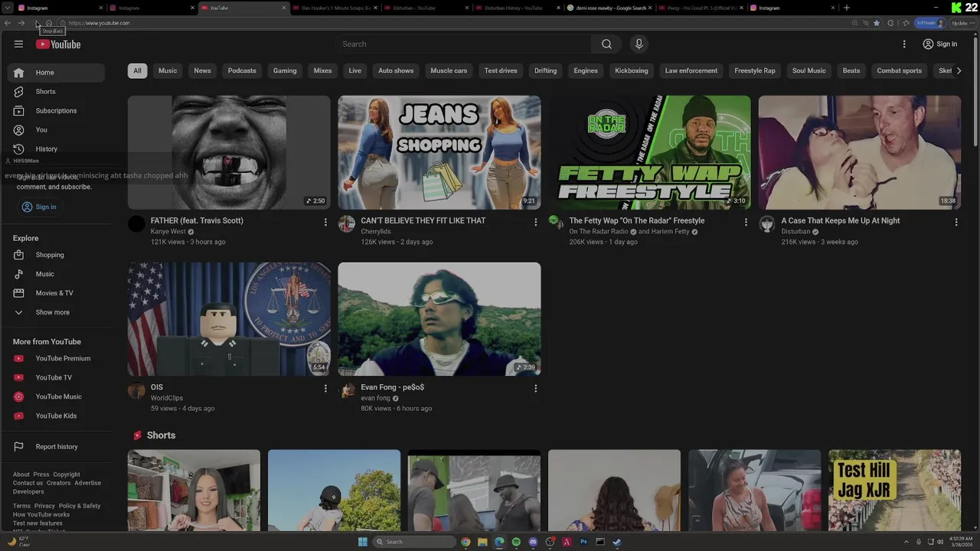Open YouTube Music link
This screenshot has width=980, height=551.
pyautogui.click(x=56, y=396)
